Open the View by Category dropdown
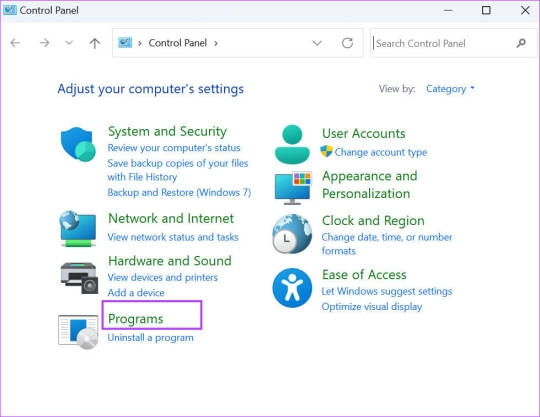The width and height of the screenshot is (540, 417). pos(450,89)
